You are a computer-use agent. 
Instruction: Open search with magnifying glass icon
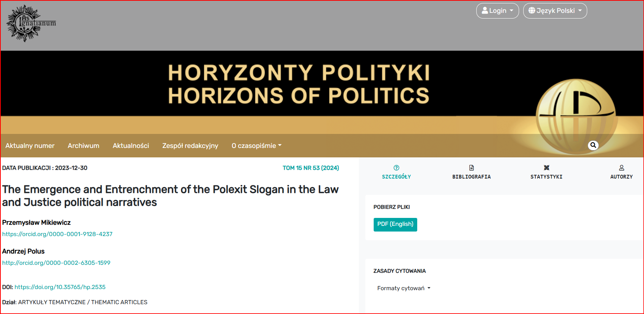click(593, 145)
